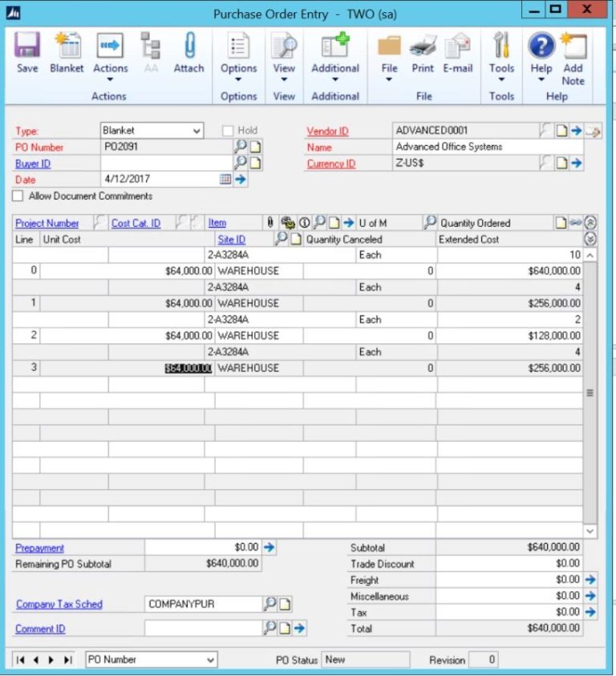Open the Additional ribbon dropdown
The height and width of the screenshot is (676, 616).
335,56
